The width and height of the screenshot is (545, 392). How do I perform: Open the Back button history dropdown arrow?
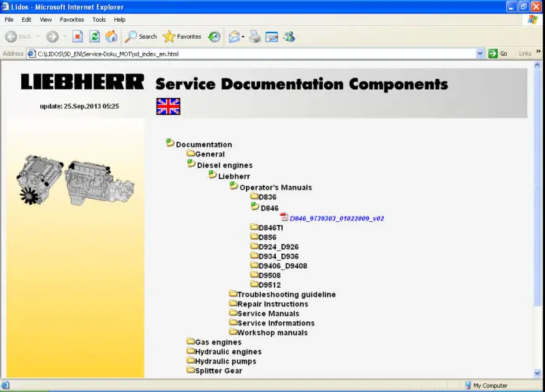click(x=38, y=37)
